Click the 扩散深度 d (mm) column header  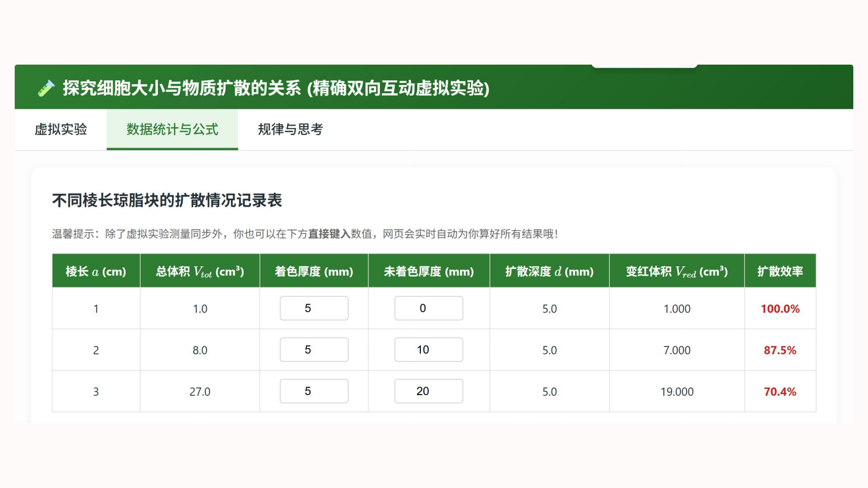(x=549, y=271)
